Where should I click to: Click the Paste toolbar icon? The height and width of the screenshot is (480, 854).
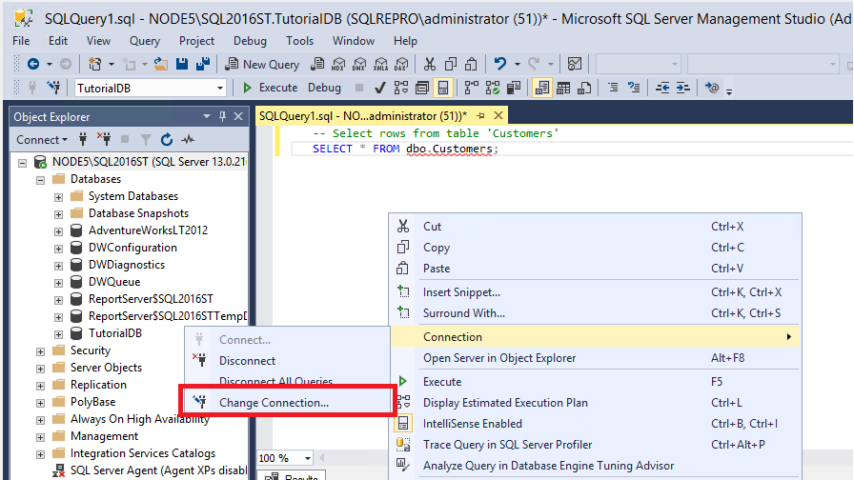pyautogui.click(x=471, y=64)
